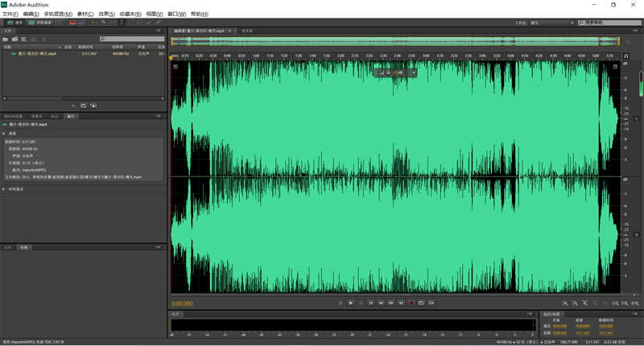644x346 pixels.
Task: Click the 历史 panel tab
Action: [x=8, y=247]
